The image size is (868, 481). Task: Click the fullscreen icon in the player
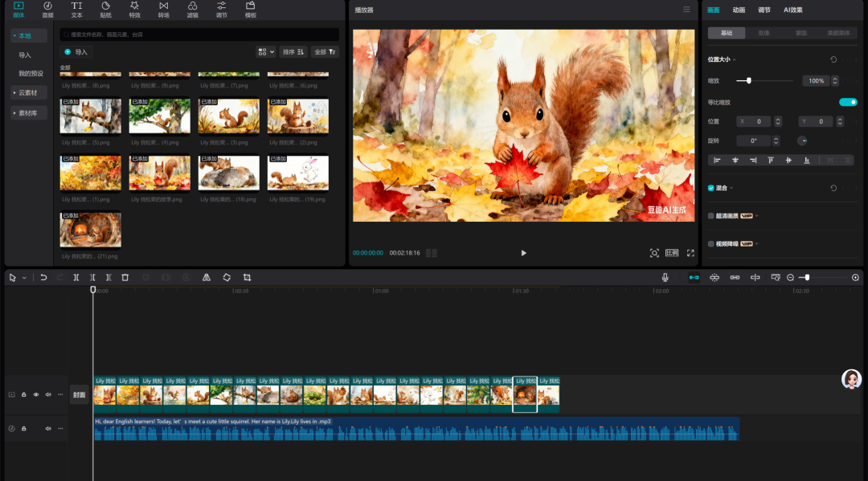click(690, 253)
